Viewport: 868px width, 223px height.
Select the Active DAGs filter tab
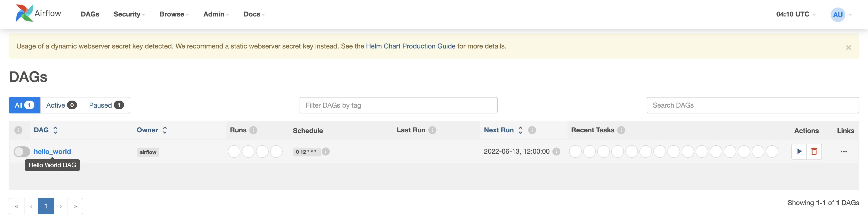coord(61,105)
